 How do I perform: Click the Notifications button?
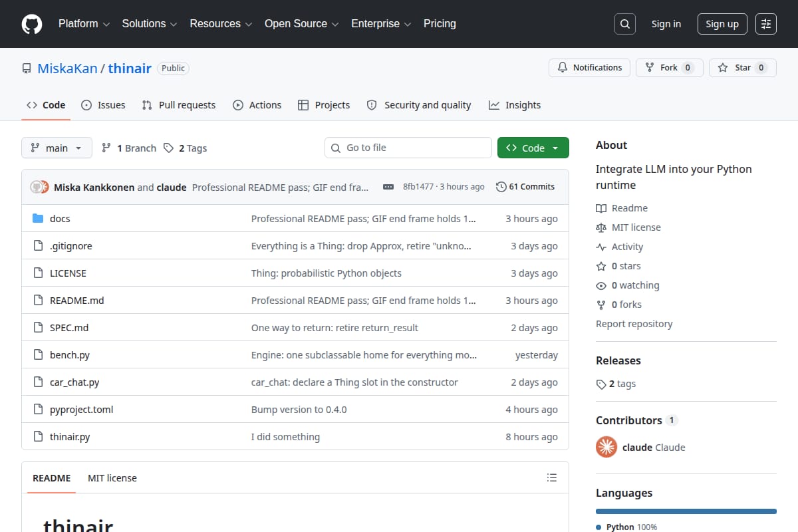[x=589, y=68]
